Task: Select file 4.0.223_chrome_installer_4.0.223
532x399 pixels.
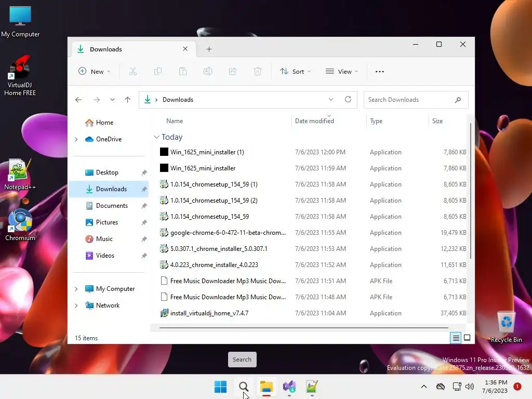Action: point(312,265)
